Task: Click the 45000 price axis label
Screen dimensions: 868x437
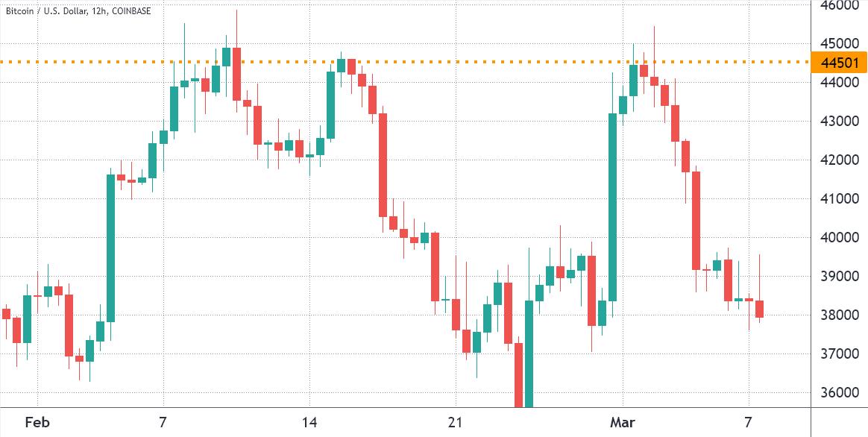Action: (839, 44)
